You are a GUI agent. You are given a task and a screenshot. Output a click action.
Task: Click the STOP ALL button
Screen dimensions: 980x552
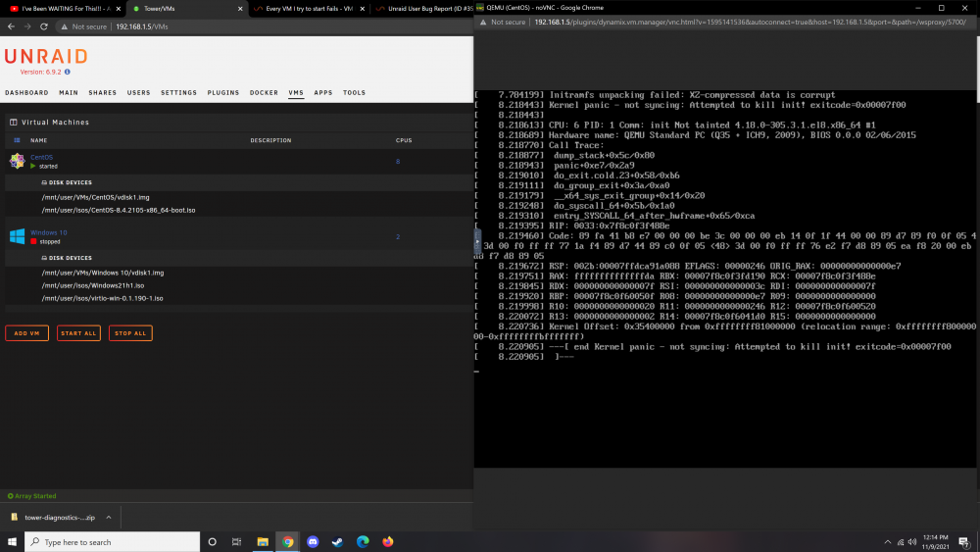(130, 333)
